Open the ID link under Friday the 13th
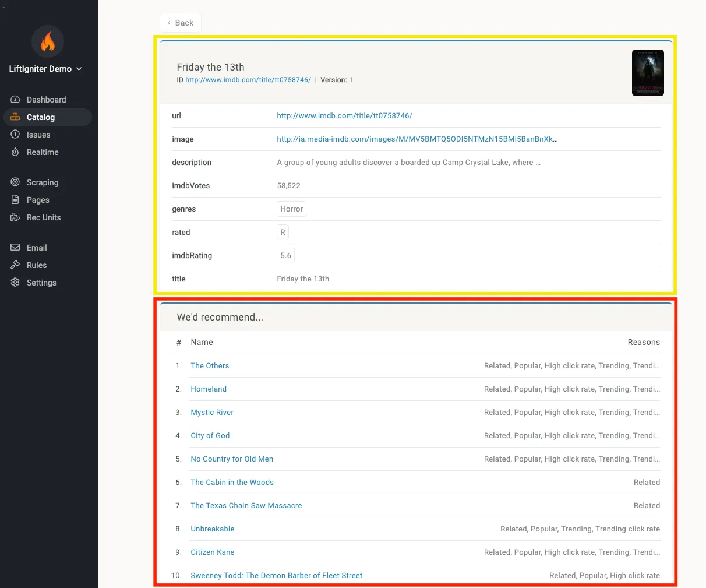This screenshot has width=706, height=588. pos(248,80)
